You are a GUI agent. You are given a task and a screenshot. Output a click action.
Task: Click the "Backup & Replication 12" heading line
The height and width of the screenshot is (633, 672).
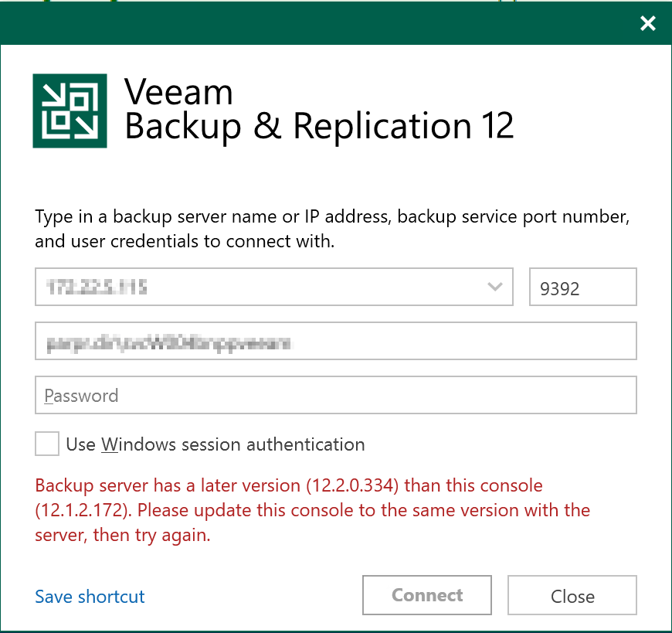pyautogui.click(x=319, y=126)
